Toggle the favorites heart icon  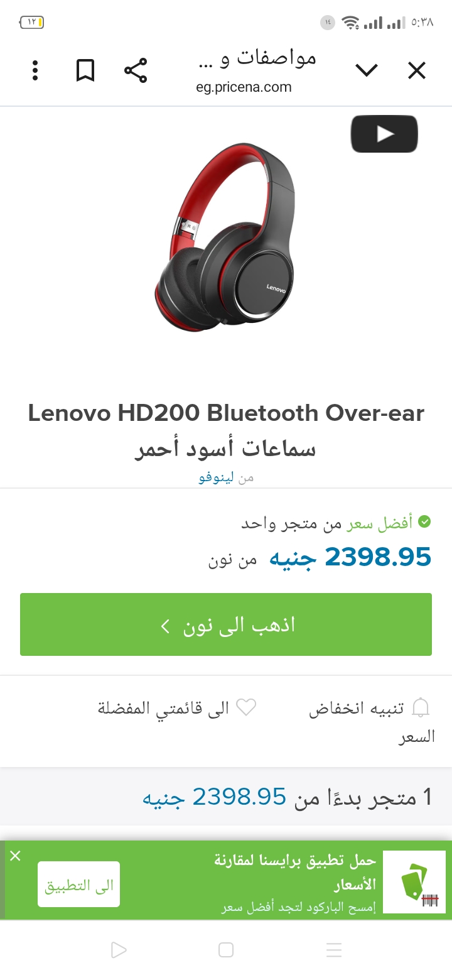[246, 708]
